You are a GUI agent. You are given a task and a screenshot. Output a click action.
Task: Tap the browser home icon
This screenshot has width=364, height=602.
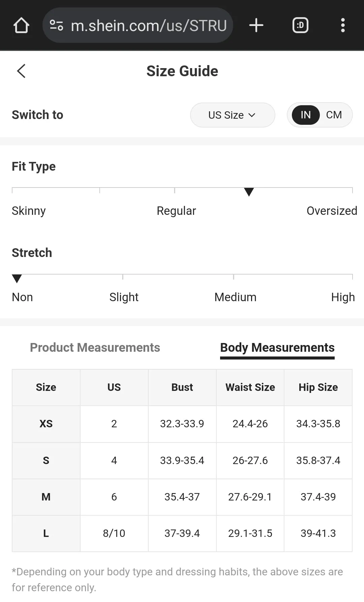(21, 25)
